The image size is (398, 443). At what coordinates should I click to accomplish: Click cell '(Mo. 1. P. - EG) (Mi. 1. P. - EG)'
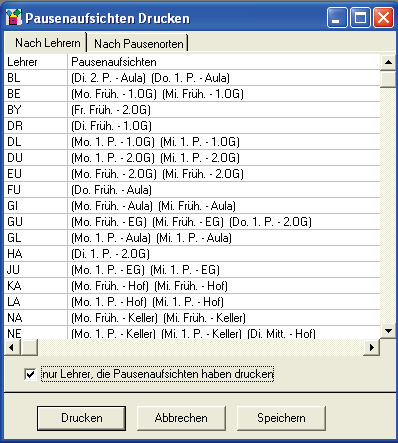tap(224, 270)
